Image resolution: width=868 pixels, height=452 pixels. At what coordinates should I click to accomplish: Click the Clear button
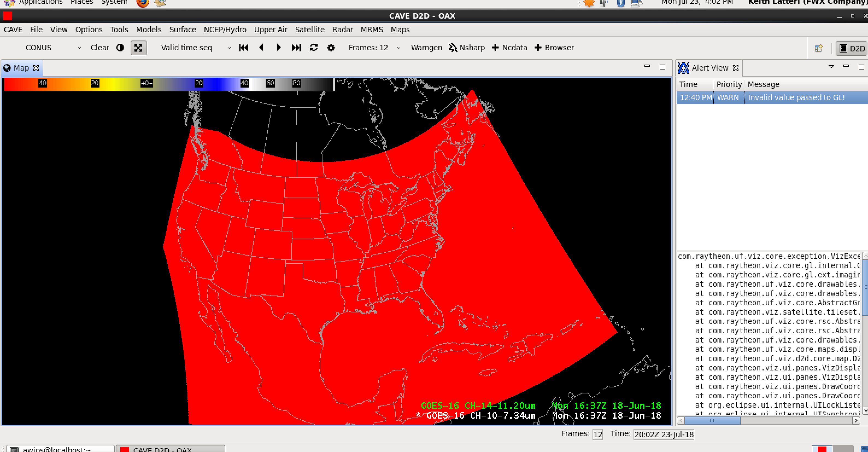(100, 48)
